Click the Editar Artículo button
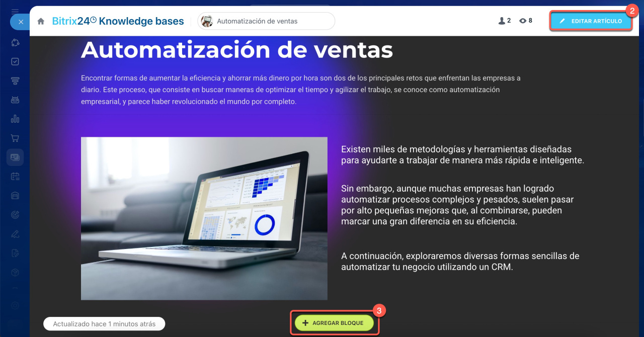Viewport: 644px width, 337px height. click(x=591, y=21)
